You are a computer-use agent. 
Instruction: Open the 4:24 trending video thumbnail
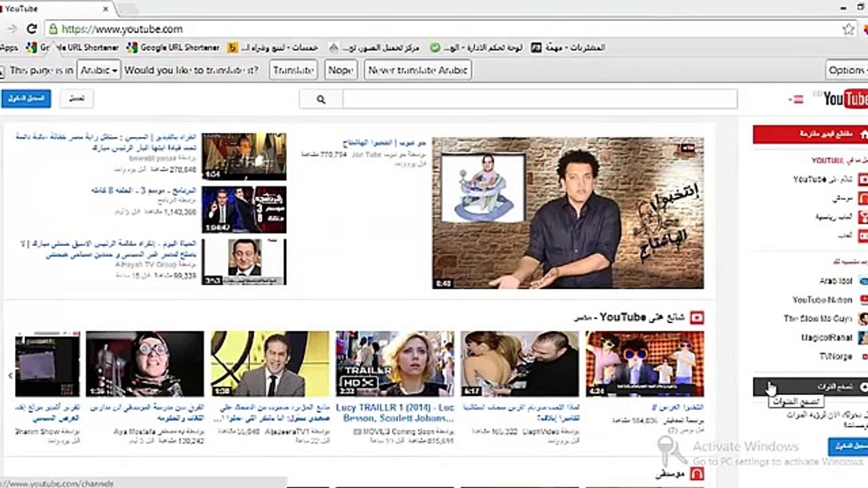[x=645, y=364]
